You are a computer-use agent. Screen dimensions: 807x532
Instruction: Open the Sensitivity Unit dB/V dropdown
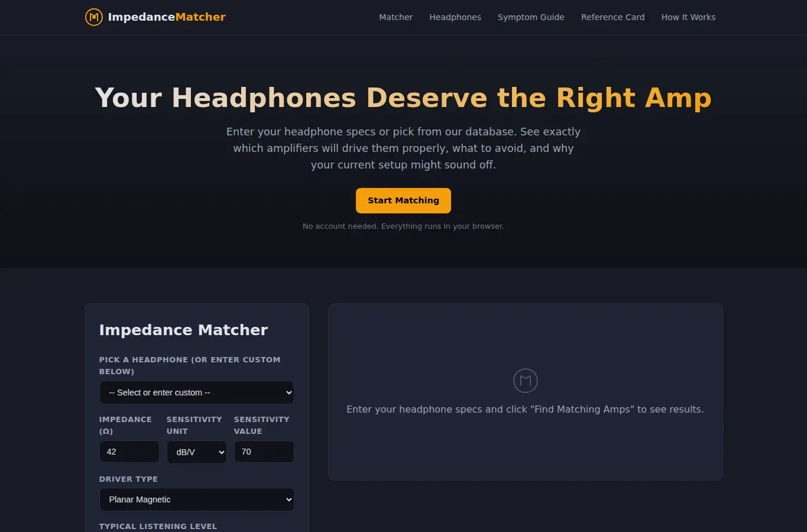197,452
